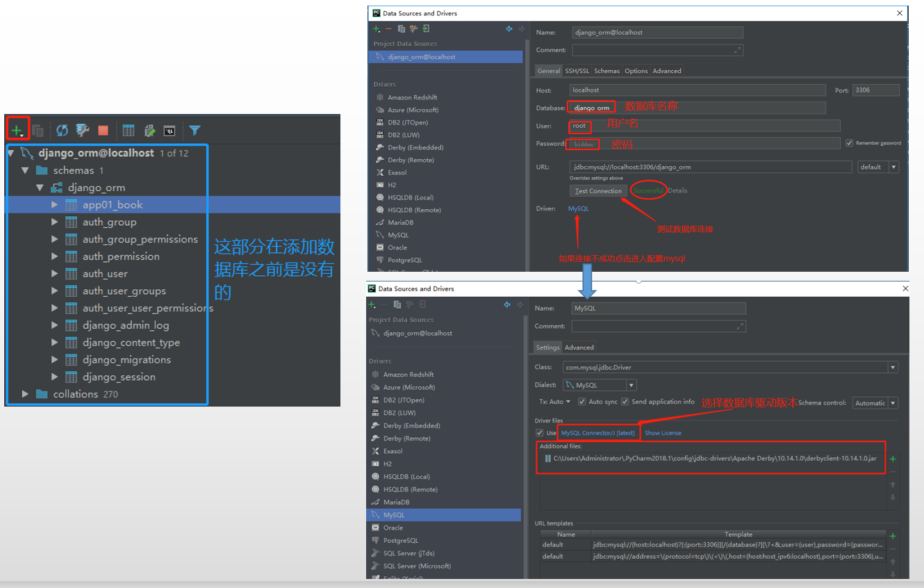Switch to the General tab

pos(549,71)
